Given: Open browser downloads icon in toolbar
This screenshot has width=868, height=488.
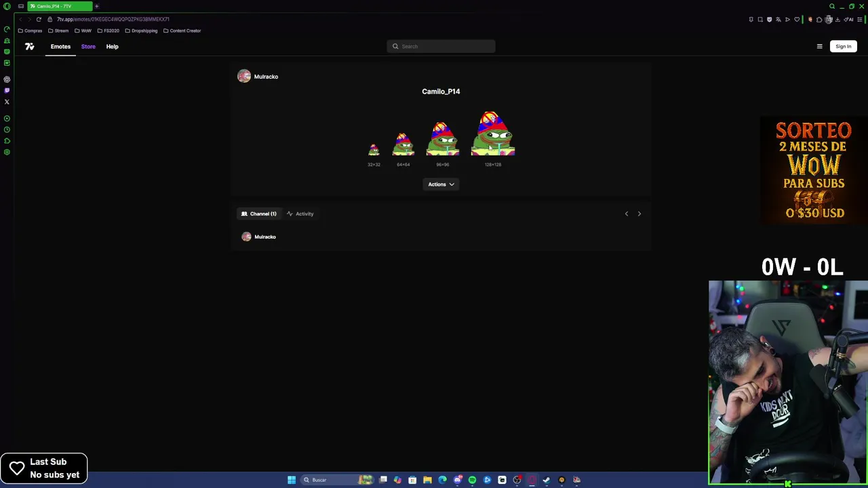Looking at the screenshot, I should [837, 19].
